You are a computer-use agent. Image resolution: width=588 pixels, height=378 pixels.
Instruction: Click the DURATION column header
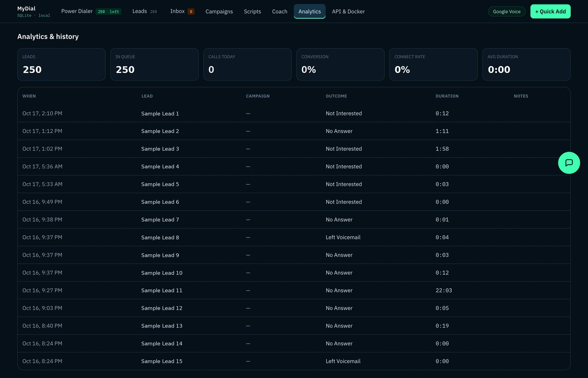[x=447, y=96]
